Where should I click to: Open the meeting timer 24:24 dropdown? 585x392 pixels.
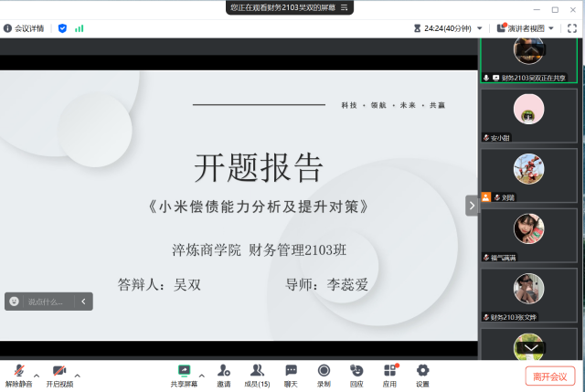coord(480,28)
